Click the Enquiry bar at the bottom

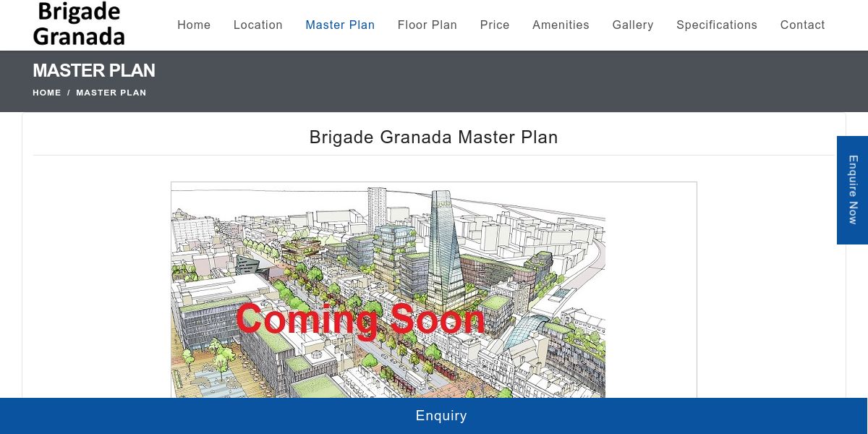pyautogui.click(x=434, y=416)
